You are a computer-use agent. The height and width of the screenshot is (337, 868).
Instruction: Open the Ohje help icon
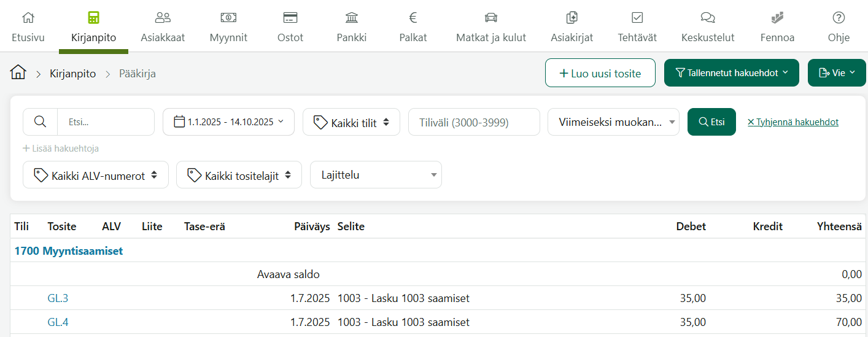pyautogui.click(x=839, y=17)
